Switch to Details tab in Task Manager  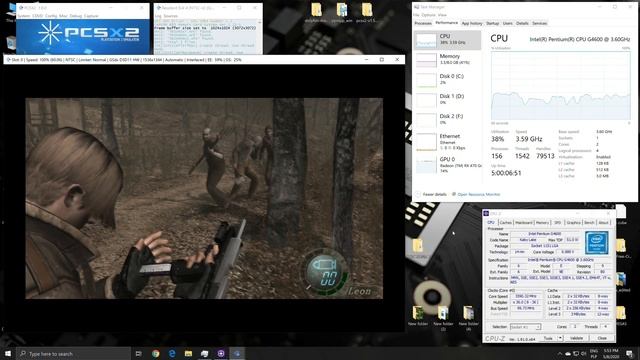pos(522,23)
